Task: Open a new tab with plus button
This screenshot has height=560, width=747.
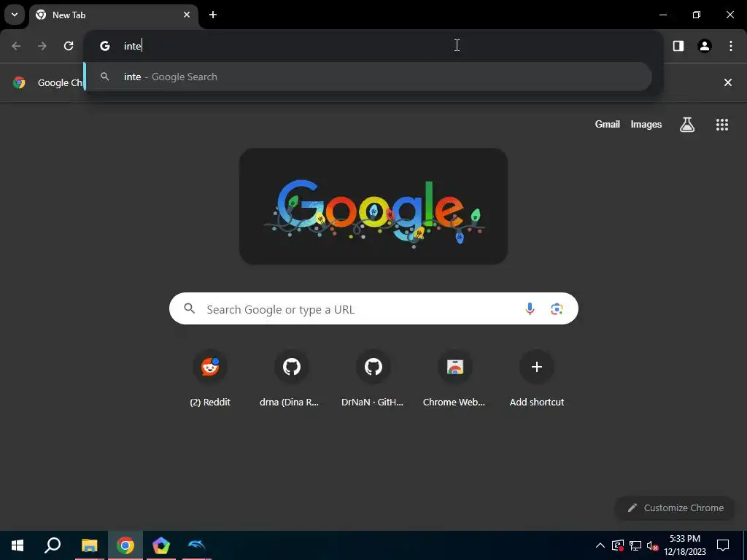Action: point(213,15)
